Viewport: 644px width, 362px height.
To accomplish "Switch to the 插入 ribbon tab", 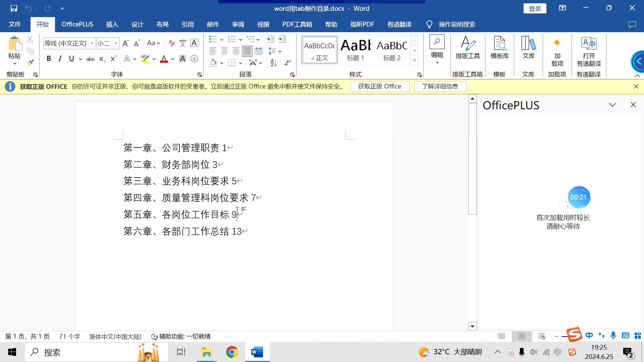I will click(112, 24).
